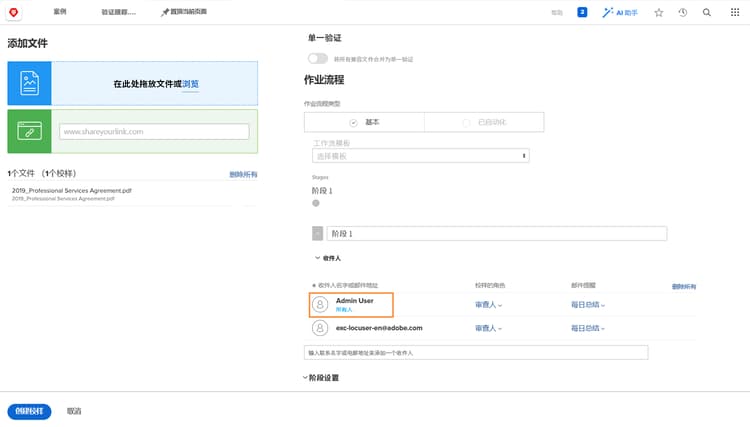
Task: Open the 案例 menu in top bar
Action: pyautogui.click(x=60, y=11)
